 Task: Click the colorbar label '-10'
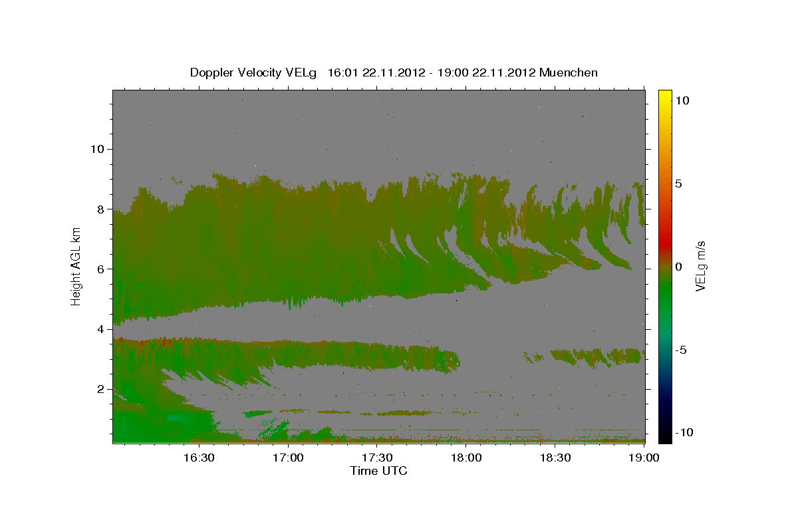pyautogui.click(x=684, y=432)
